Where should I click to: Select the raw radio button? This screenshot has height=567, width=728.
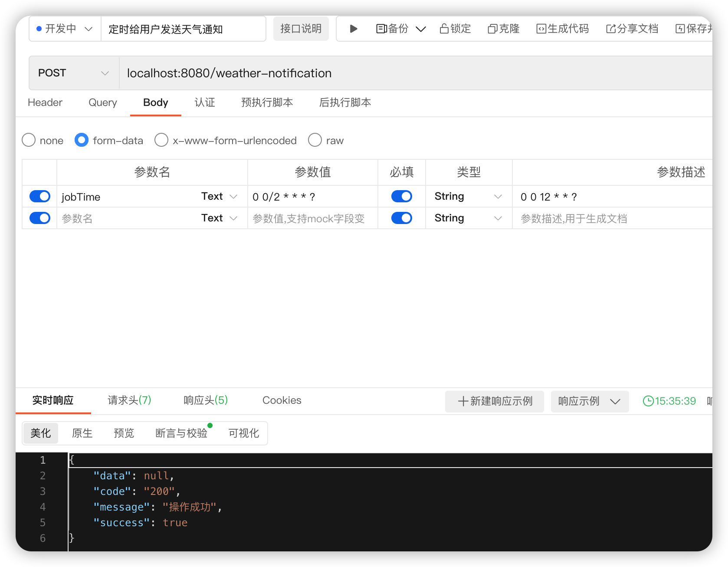coord(315,140)
